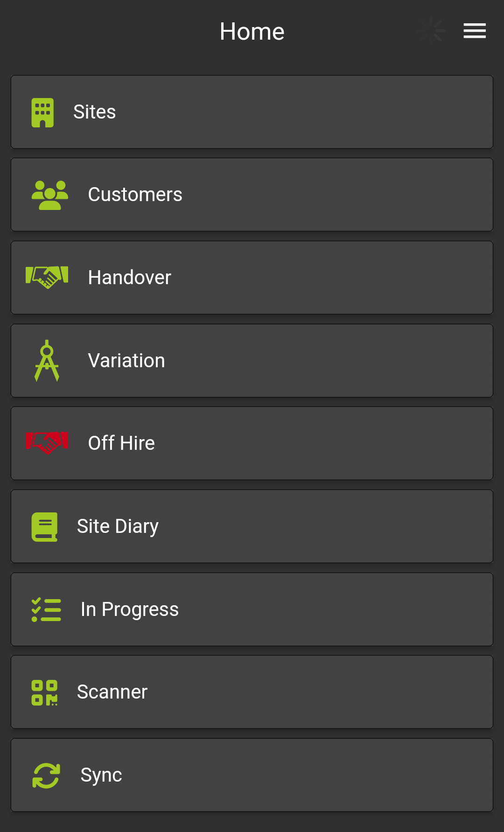Click the Variation drafting compass icon
This screenshot has height=832, width=504.
point(47,361)
